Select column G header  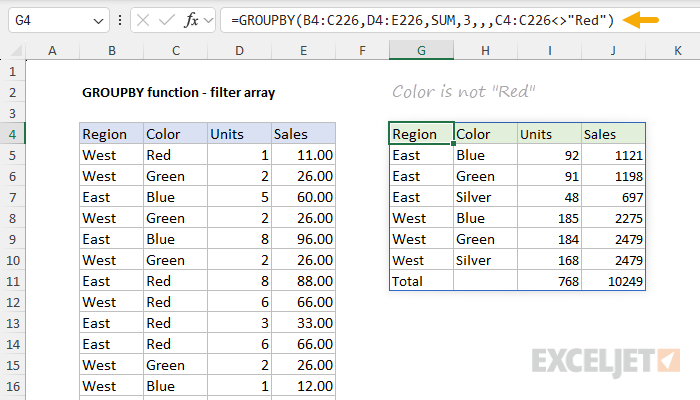pyautogui.click(x=421, y=50)
